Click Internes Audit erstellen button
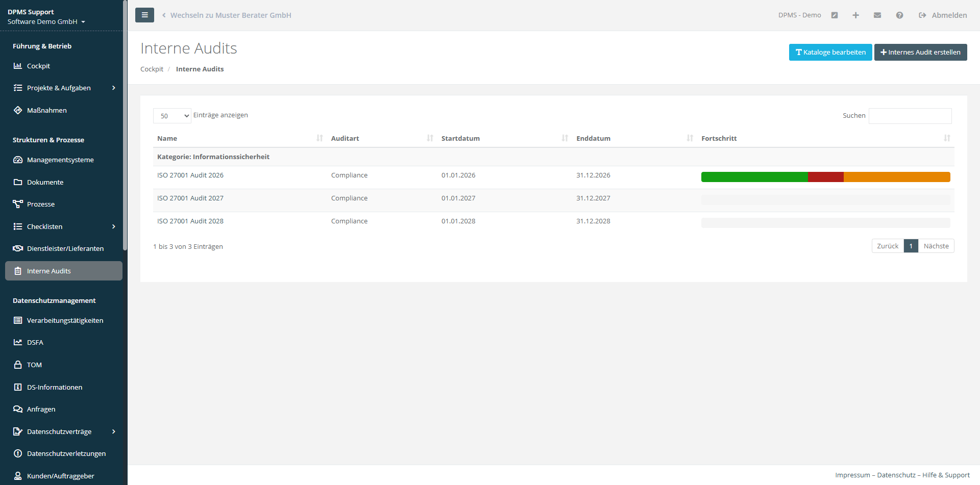Viewport: 980px width, 485px height. pyautogui.click(x=920, y=53)
